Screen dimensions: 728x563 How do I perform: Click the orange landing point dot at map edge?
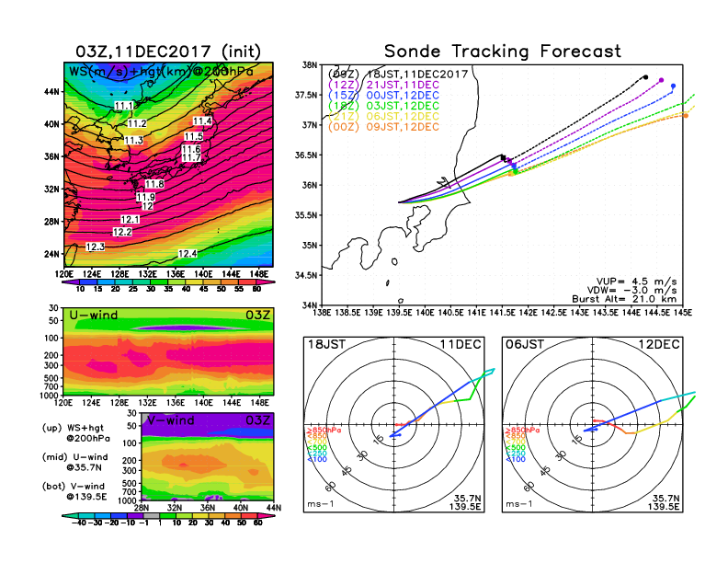686,116
